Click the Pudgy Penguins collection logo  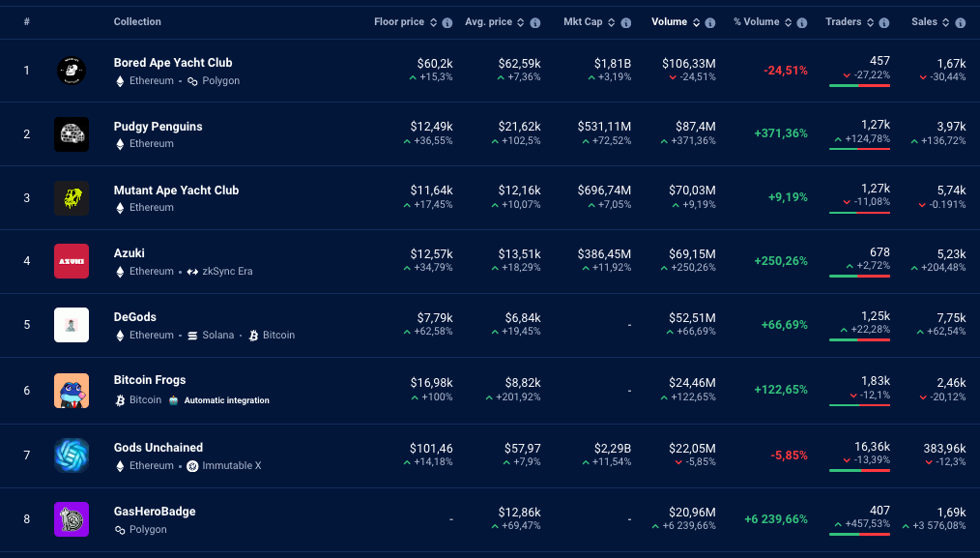72,133
